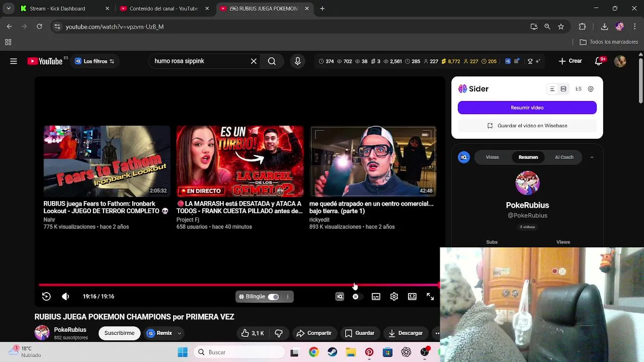
Task: Open the tab search dropdown arrow
Action: (8, 9)
